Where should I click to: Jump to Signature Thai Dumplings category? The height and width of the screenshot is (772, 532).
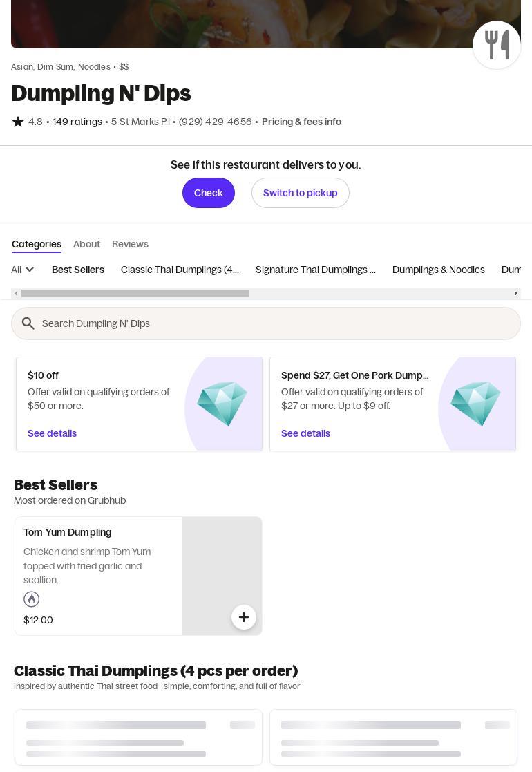(315, 270)
